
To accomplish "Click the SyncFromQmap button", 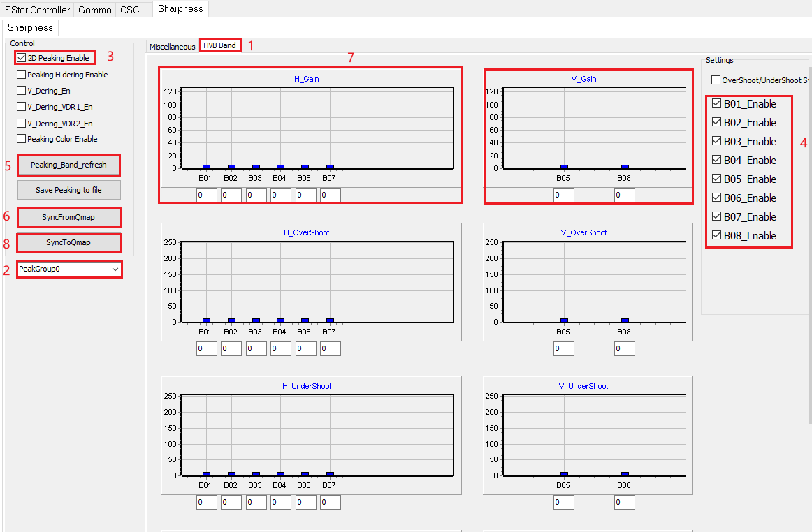I will (69, 217).
